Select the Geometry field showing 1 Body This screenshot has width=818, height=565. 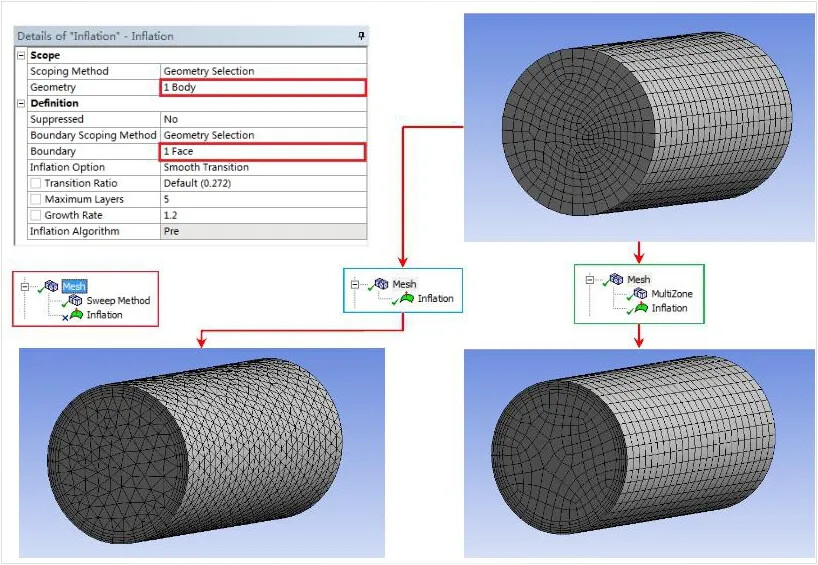(x=263, y=88)
